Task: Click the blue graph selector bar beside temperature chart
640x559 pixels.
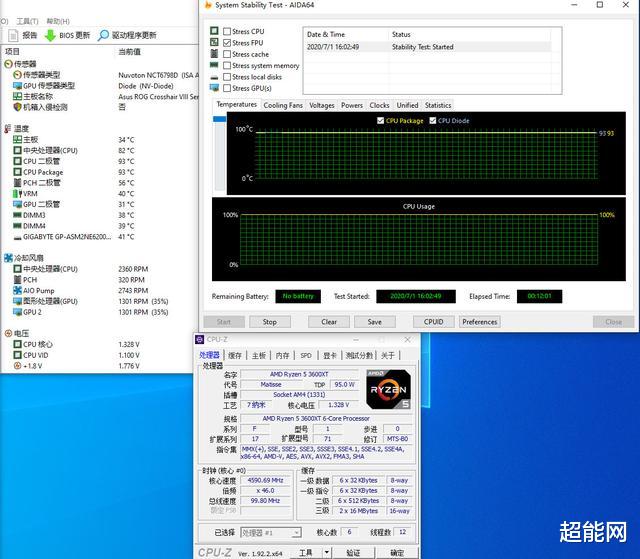Action: pyautogui.click(x=220, y=119)
